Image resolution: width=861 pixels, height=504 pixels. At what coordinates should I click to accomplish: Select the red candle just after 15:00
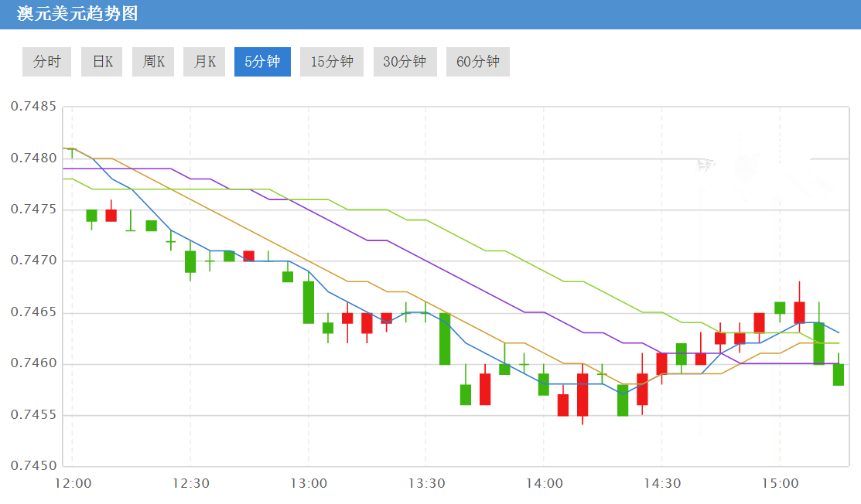(x=799, y=312)
